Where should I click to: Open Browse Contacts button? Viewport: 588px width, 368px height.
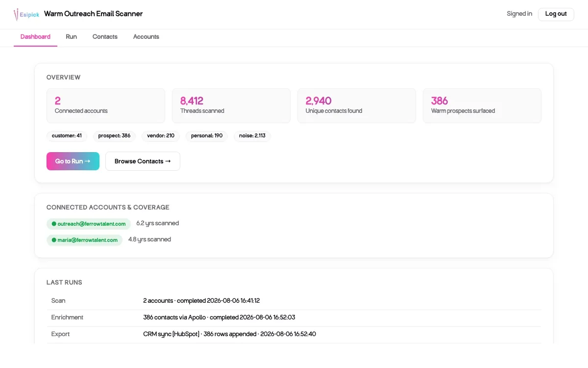click(143, 161)
